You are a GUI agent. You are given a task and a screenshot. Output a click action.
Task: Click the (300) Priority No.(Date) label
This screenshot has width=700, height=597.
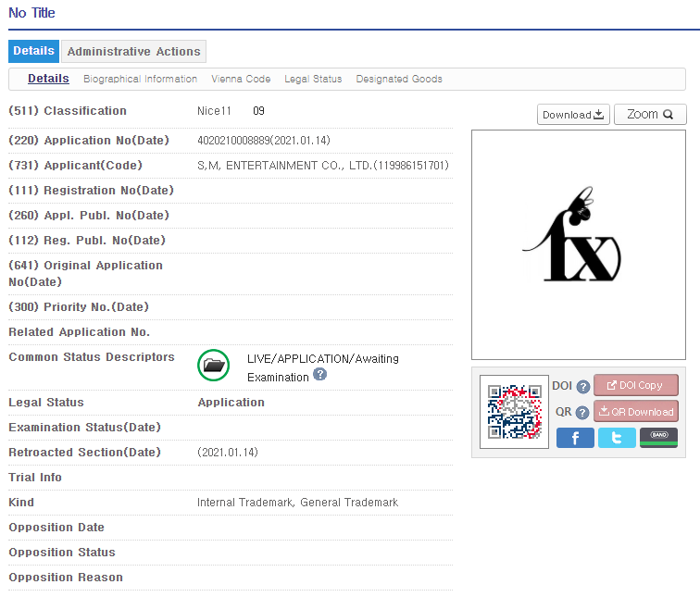pos(79,307)
